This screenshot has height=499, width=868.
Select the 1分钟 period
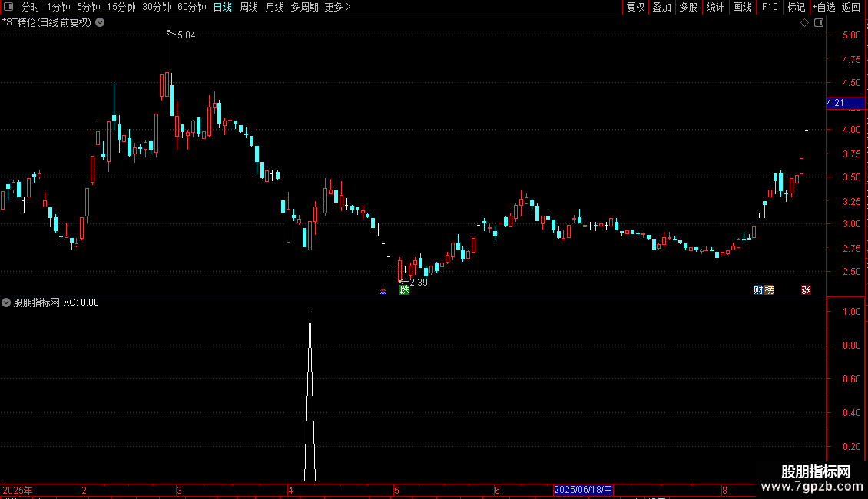58,7
